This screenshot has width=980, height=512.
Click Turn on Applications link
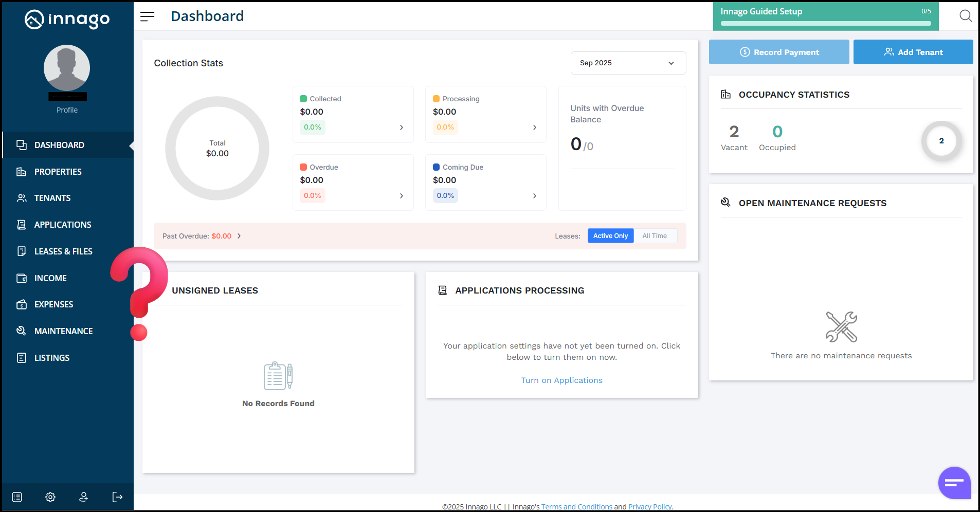(x=561, y=380)
